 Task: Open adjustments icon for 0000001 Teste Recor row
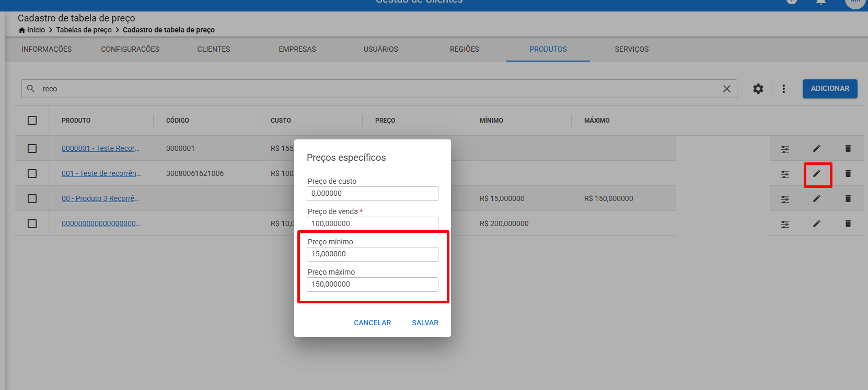pos(785,149)
